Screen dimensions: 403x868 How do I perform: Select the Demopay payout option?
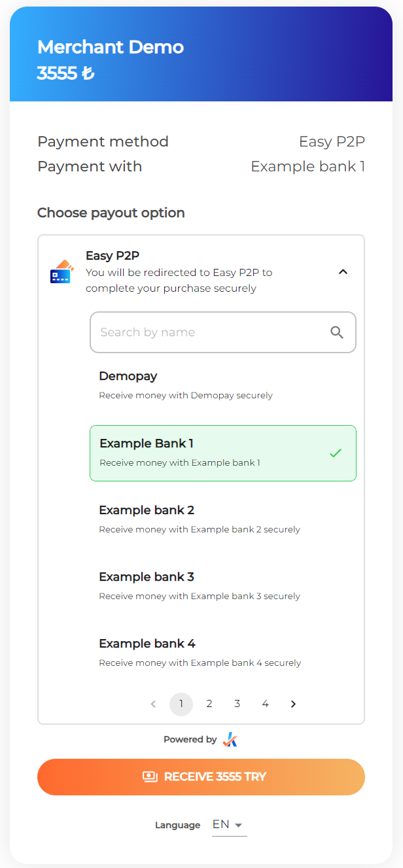click(222, 385)
